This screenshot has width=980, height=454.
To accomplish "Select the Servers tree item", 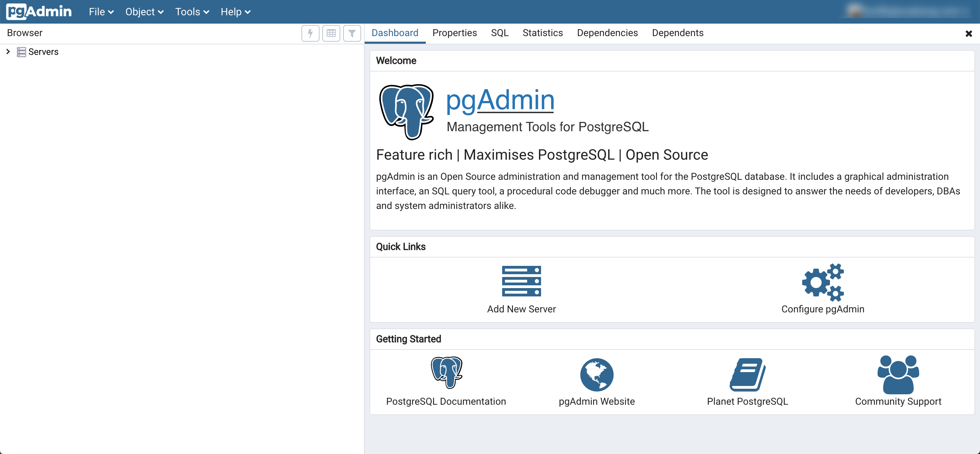I will [x=43, y=52].
